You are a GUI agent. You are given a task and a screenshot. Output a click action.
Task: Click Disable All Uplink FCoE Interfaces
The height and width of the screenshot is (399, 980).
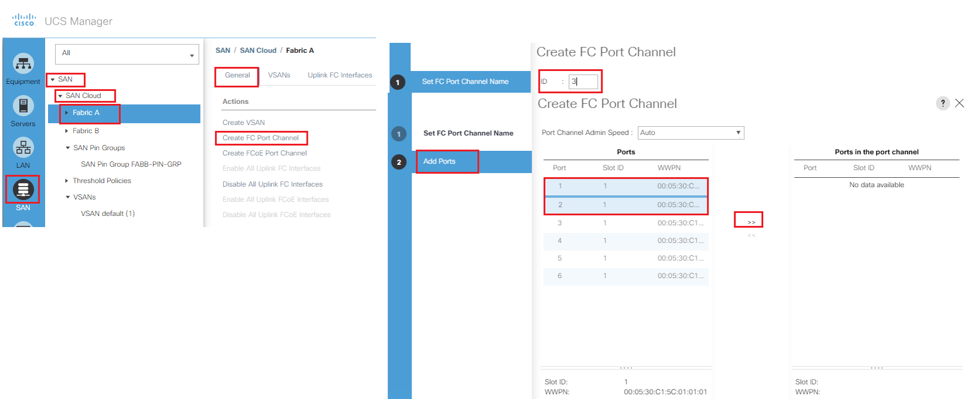coord(277,215)
